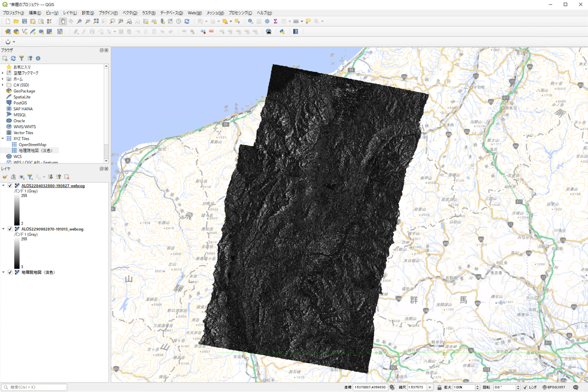Viewport: 588px width, 392px height.
Task: Expand the ホーム node
Action: click(x=3, y=79)
